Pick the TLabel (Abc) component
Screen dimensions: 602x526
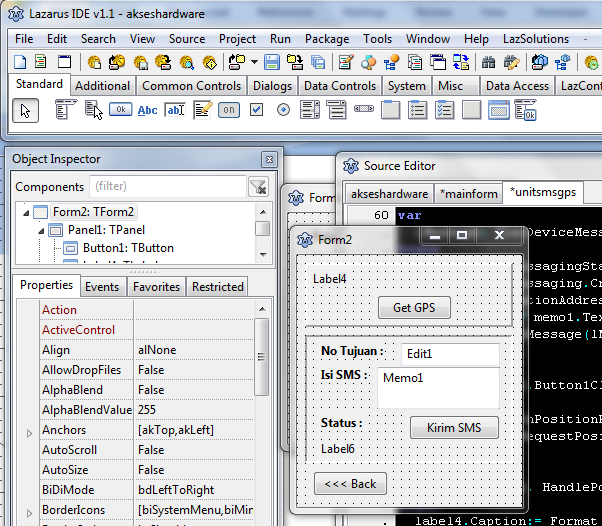pyautogui.click(x=148, y=110)
